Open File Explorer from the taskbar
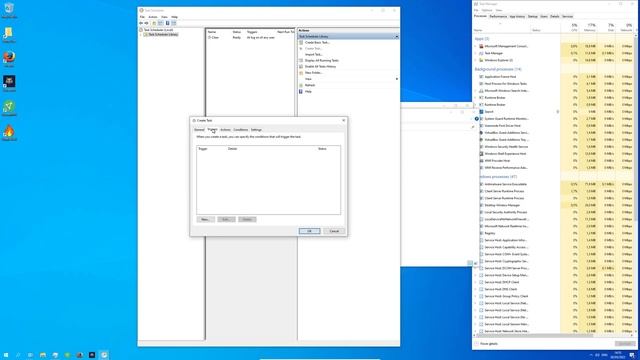This screenshot has width=640, height=360. 42,355
